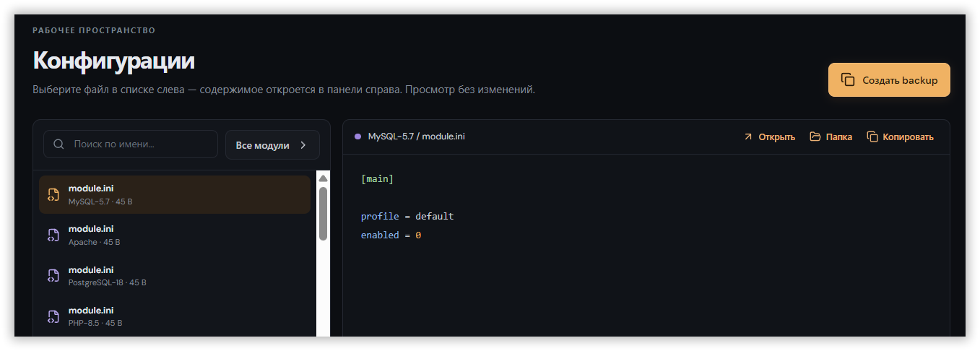Click the РАБОЧЕЕ ПРОСТРАНСТВО label
Screen dimensions: 980x351
tap(94, 30)
